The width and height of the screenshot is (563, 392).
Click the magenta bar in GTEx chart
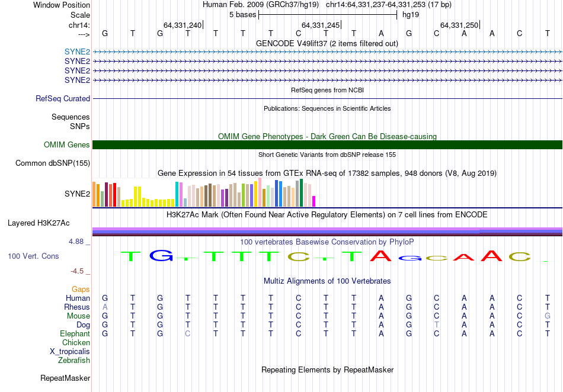[314, 201]
